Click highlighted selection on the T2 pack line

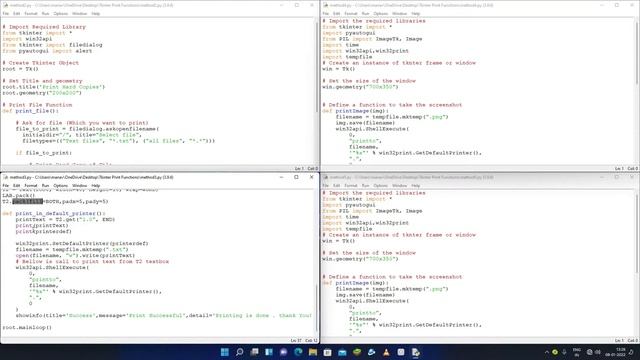pos(27,201)
